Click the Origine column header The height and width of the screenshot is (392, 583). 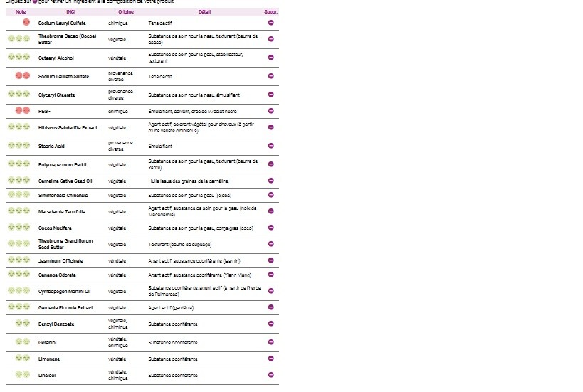(x=125, y=12)
